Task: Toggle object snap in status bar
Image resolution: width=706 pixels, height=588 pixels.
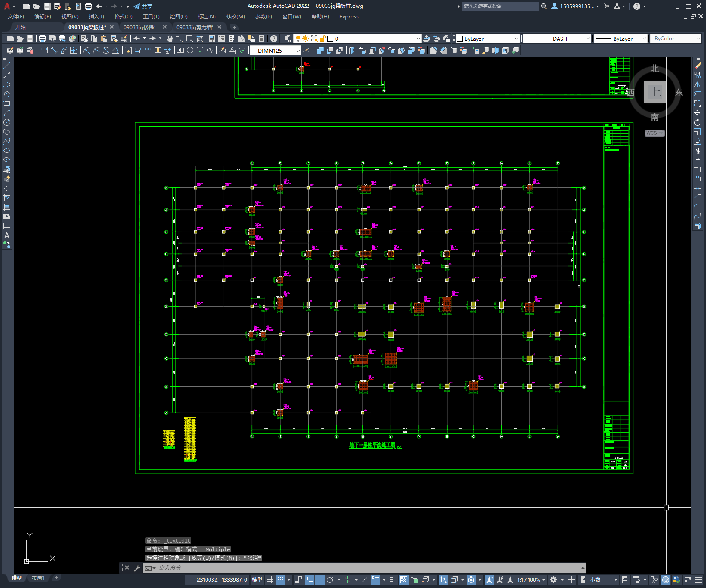Action: 376,580
